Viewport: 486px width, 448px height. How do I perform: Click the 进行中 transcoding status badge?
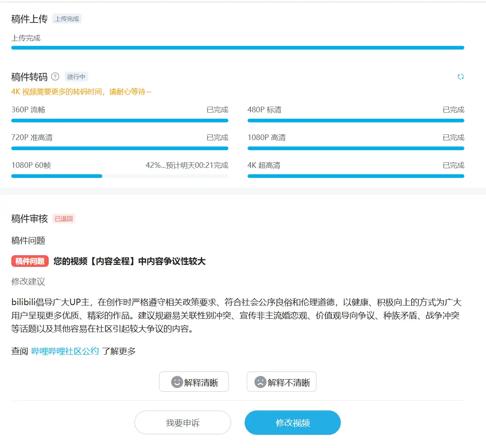click(76, 76)
